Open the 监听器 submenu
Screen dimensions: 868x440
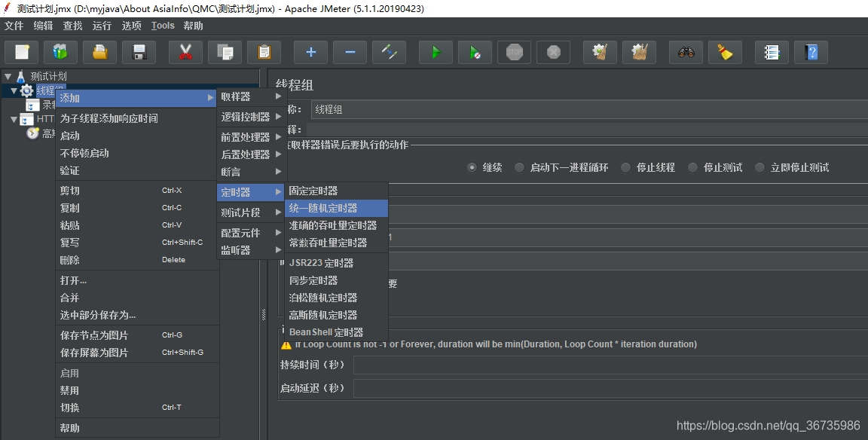(x=251, y=250)
